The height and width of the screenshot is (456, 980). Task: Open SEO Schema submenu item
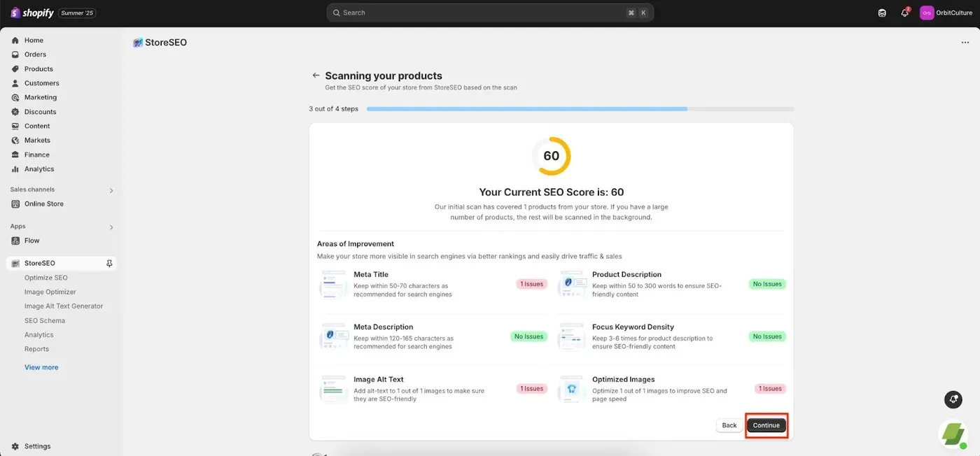(45, 320)
